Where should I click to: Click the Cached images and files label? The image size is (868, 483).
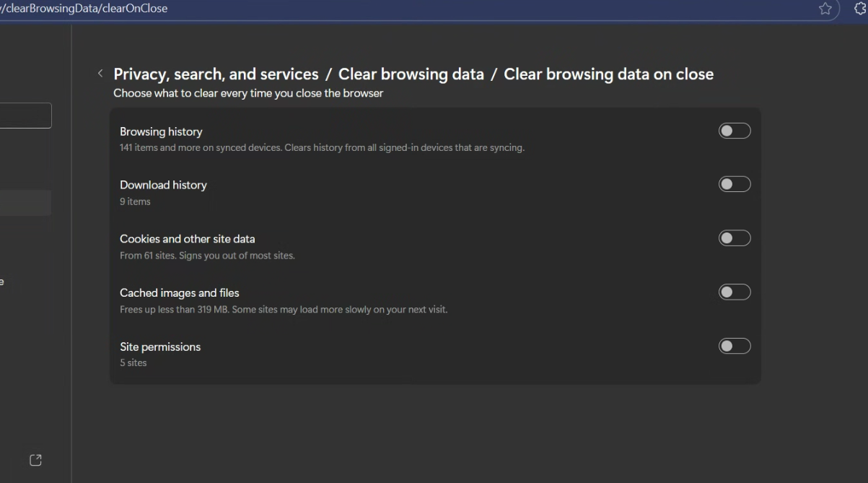point(179,292)
